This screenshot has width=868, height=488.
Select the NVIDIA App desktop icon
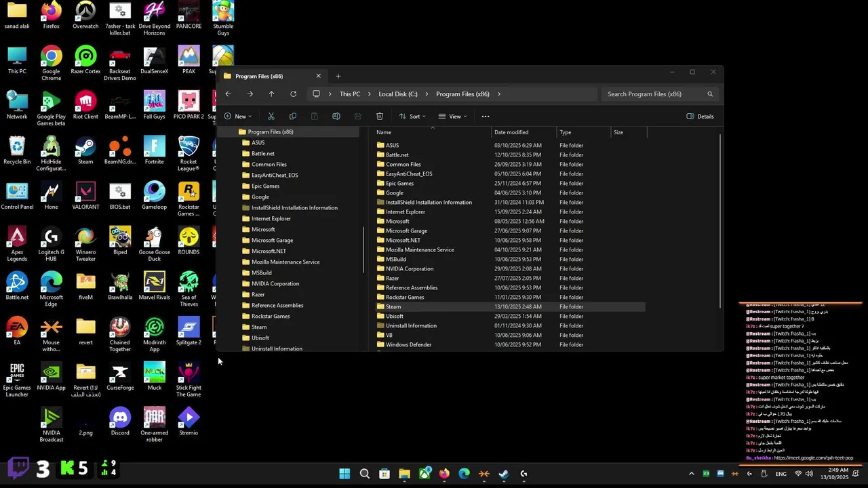(x=51, y=377)
